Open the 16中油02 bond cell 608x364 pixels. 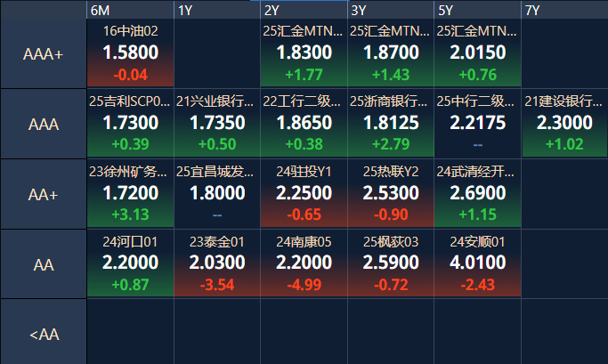tap(130, 53)
